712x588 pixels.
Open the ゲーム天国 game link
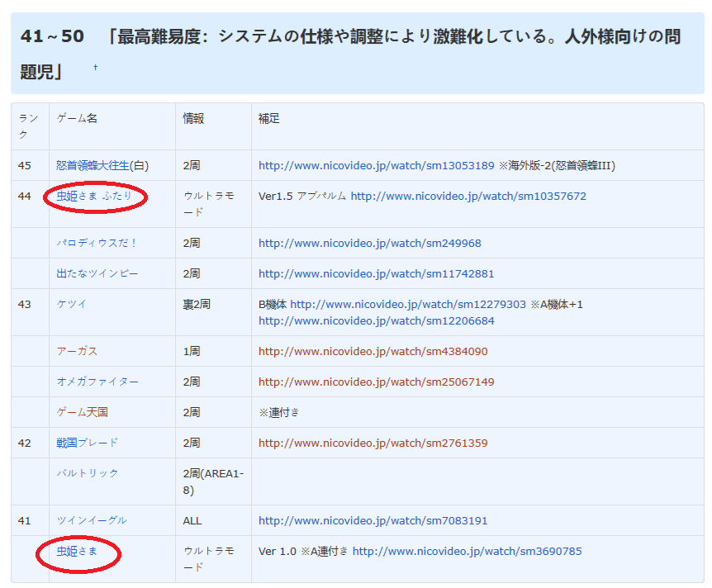point(83,412)
